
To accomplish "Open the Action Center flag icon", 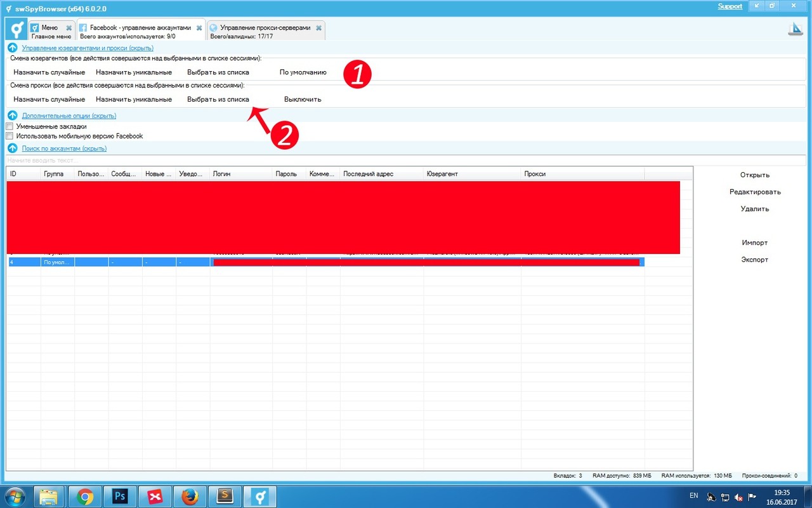I will pos(752,497).
